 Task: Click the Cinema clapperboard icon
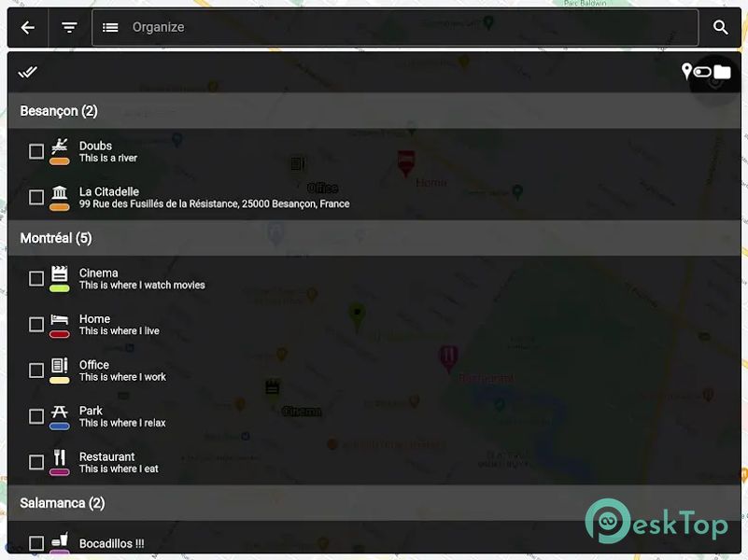point(60,273)
